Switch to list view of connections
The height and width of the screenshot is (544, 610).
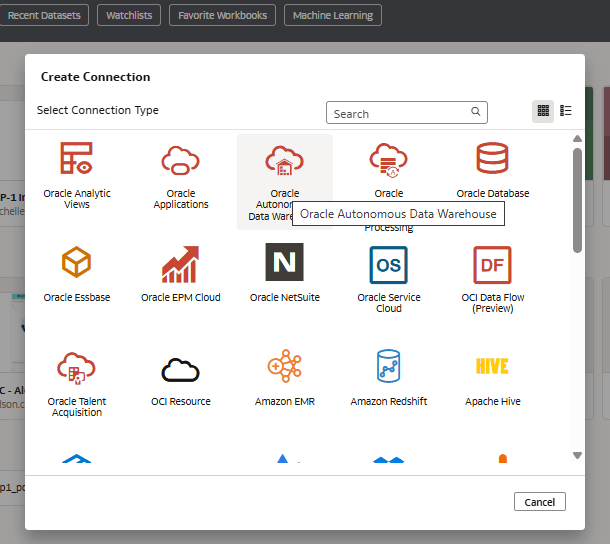click(x=566, y=111)
